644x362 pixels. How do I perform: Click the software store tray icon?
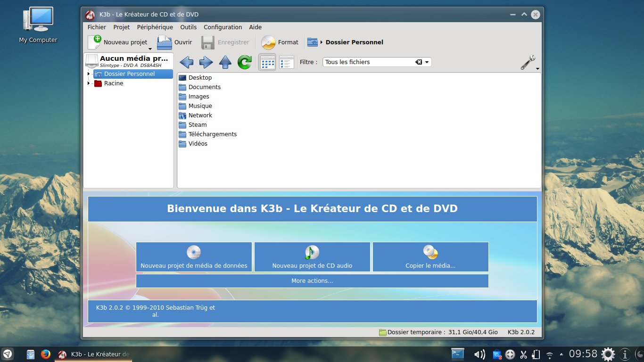click(497, 354)
